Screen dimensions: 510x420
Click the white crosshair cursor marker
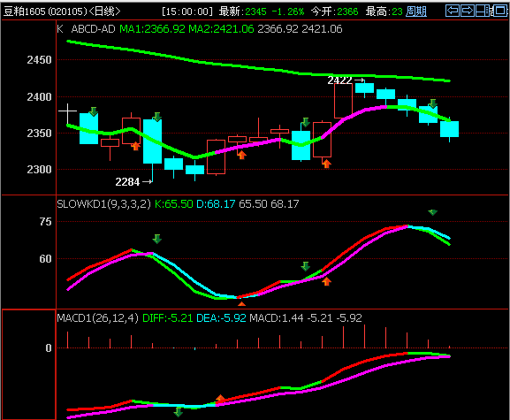click(68, 111)
